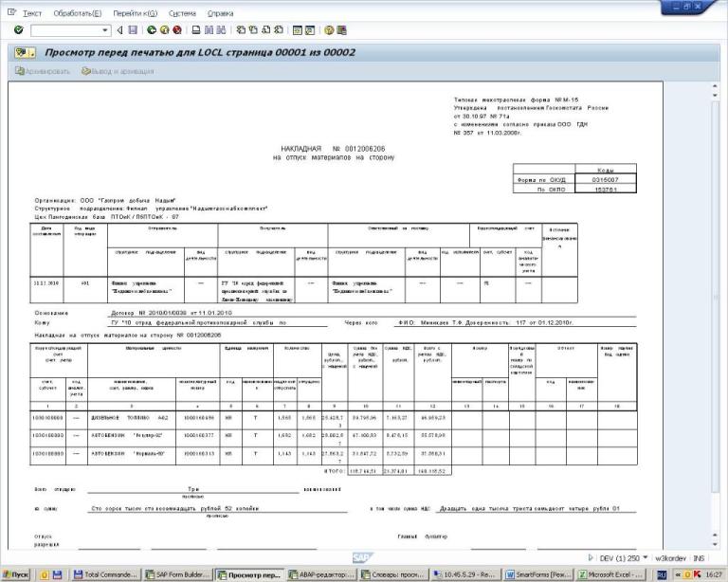
Task: Open the Текст menu
Action: pos(32,13)
